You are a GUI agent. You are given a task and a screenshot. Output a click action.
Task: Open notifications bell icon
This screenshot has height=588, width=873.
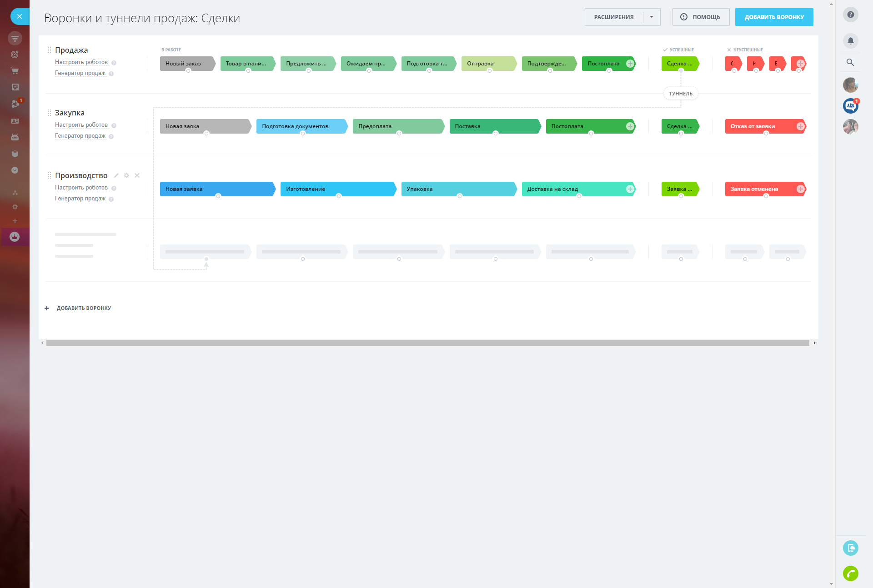850,41
